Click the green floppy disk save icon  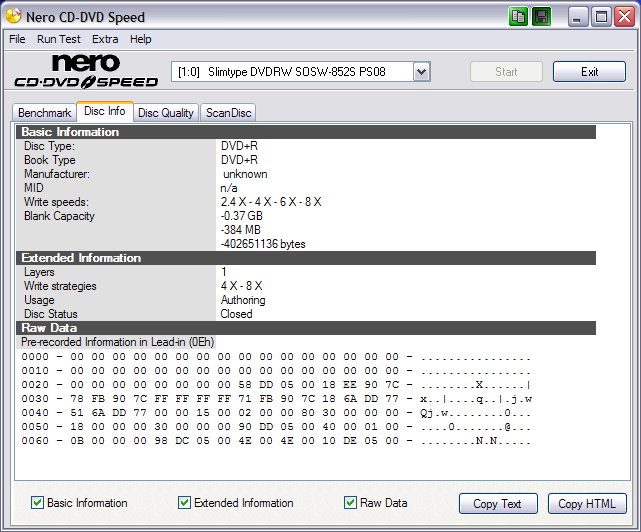[541, 16]
